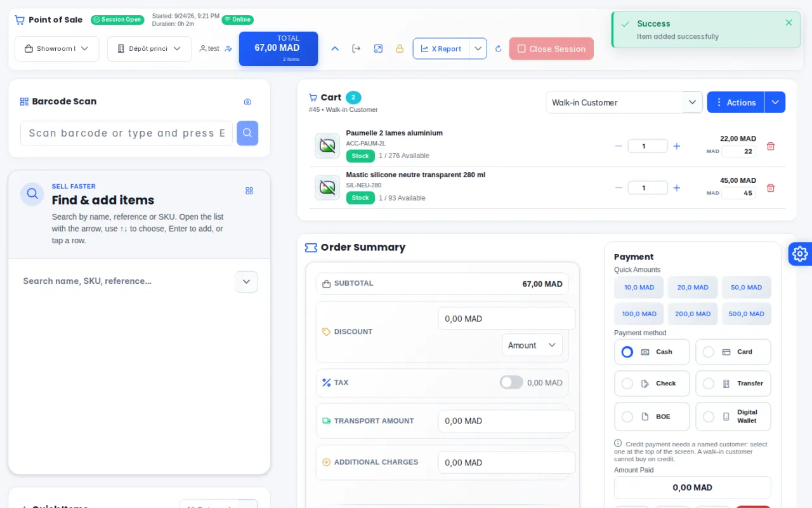Focus the Scan barcode input field
The image size is (812, 508).
pos(127,133)
